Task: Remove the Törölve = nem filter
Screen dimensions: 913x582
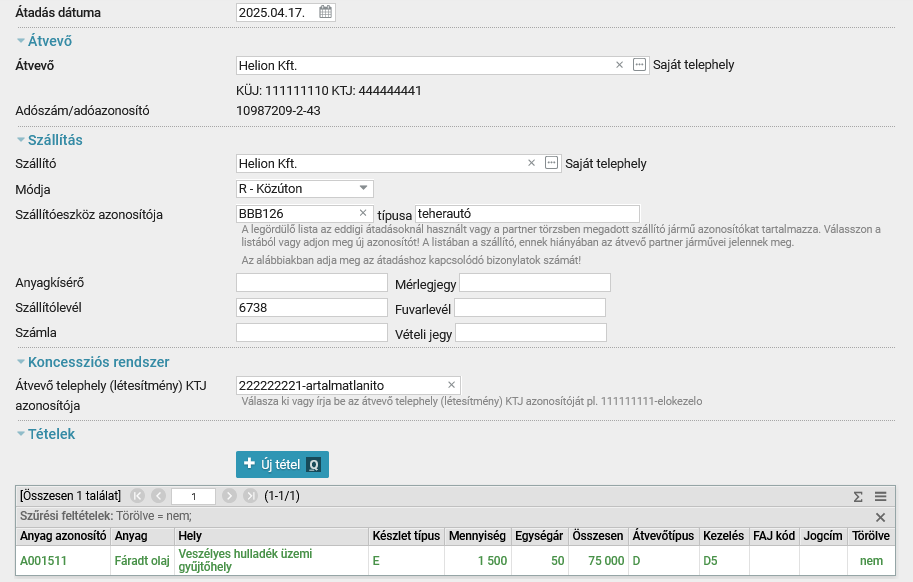Action: click(880, 517)
